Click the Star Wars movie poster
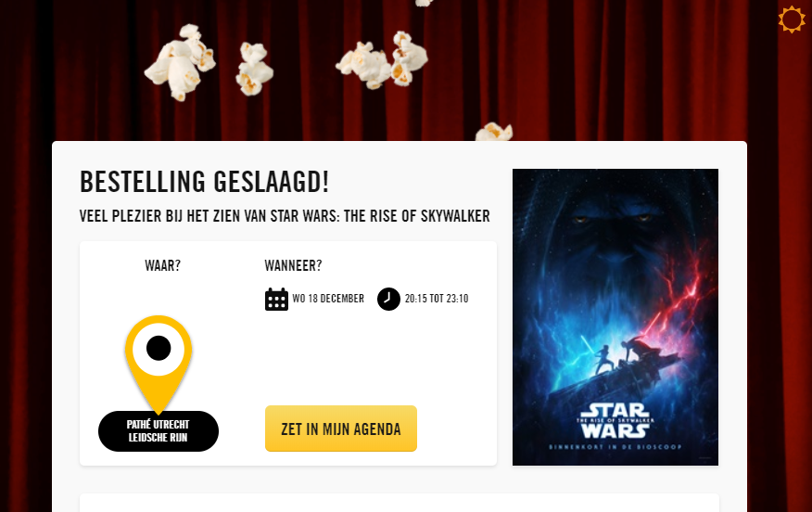Image resolution: width=812 pixels, height=512 pixels. coord(615,317)
